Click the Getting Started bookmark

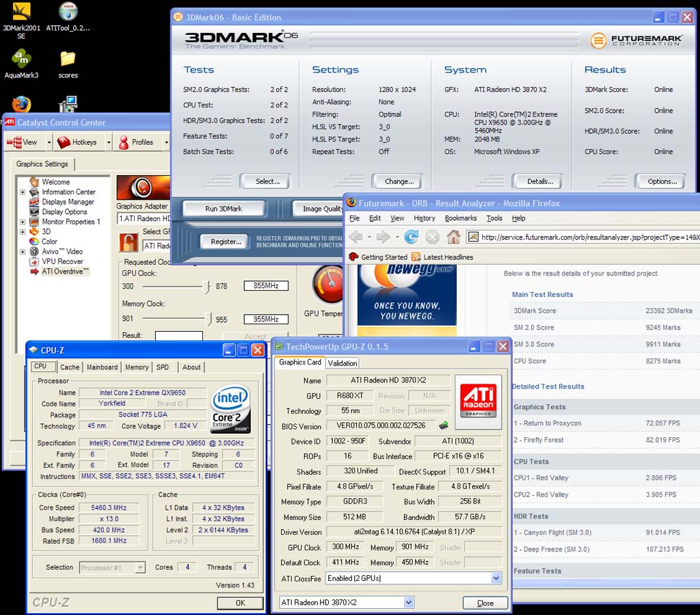378,257
